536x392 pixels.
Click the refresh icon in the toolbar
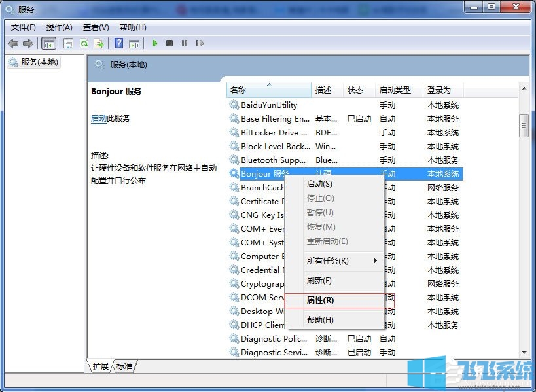pyautogui.click(x=84, y=43)
